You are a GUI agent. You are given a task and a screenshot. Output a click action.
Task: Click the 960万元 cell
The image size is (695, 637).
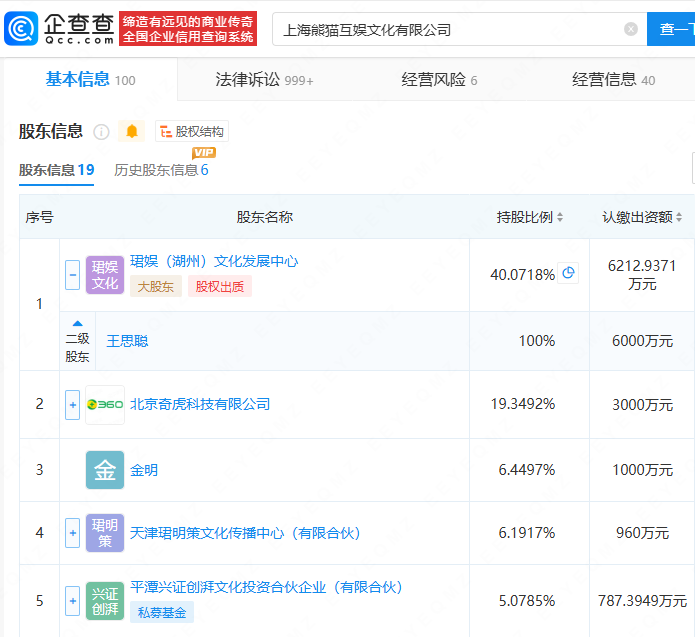(642, 533)
